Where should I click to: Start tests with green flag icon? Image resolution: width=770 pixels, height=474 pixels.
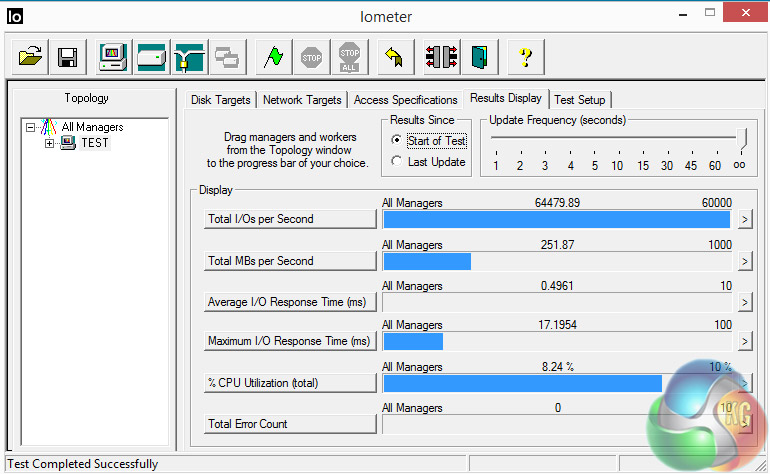pos(272,56)
